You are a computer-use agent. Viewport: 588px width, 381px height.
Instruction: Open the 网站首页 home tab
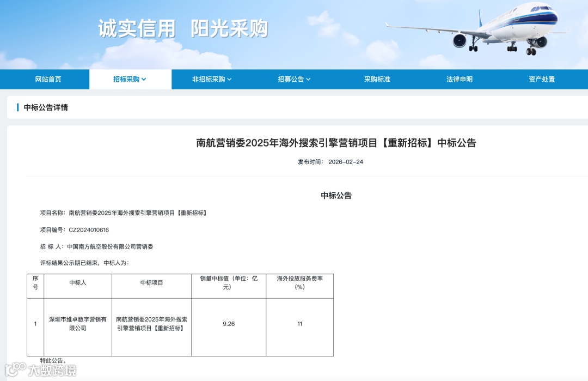(48, 79)
